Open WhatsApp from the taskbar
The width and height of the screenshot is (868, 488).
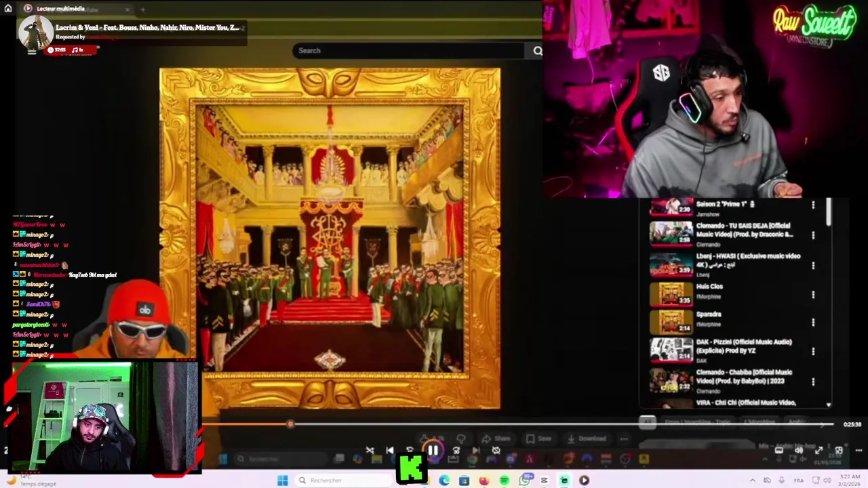pos(524,481)
